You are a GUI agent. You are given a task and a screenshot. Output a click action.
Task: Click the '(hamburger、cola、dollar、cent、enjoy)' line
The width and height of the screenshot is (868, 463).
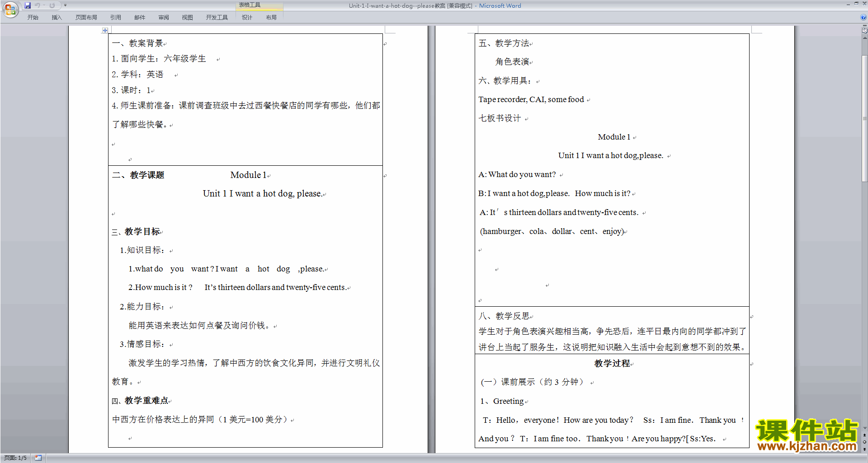pos(552,232)
